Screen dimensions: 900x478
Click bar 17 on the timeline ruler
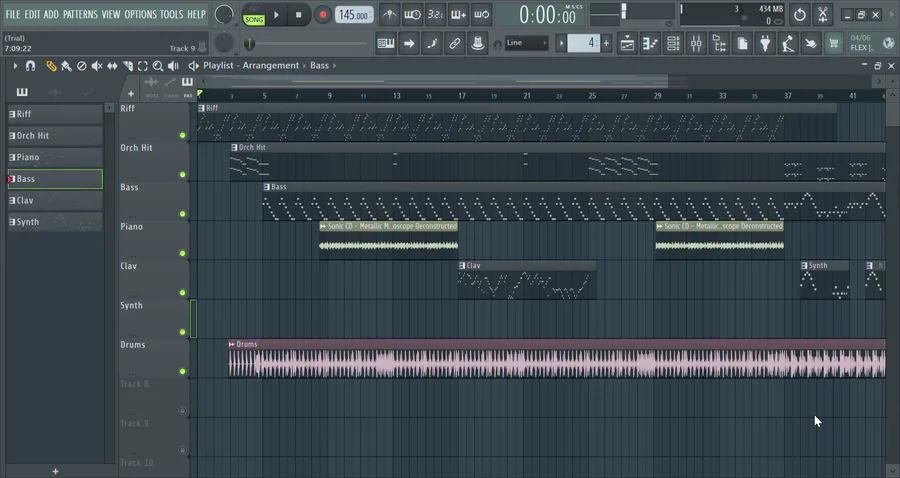(462, 96)
